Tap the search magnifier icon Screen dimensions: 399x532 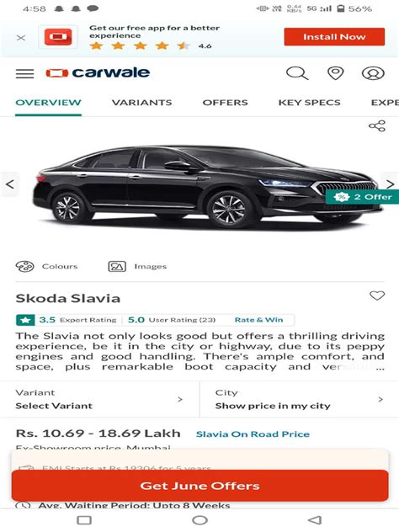tap(297, 73)
